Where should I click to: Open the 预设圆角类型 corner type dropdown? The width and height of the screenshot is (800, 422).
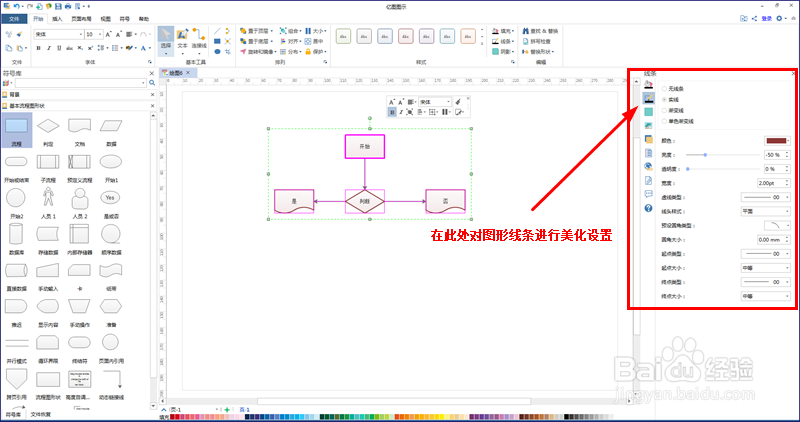777,226
